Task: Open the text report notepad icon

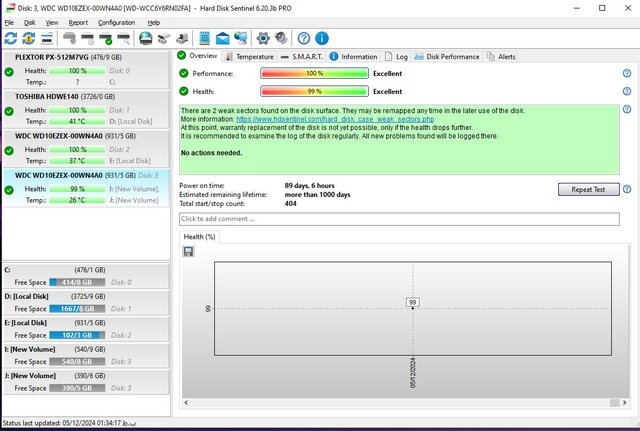Action: click(204, 38)
